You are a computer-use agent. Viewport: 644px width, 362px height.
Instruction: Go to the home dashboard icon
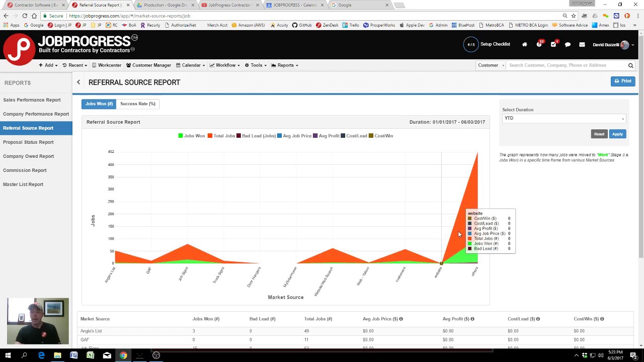[524, 45]
